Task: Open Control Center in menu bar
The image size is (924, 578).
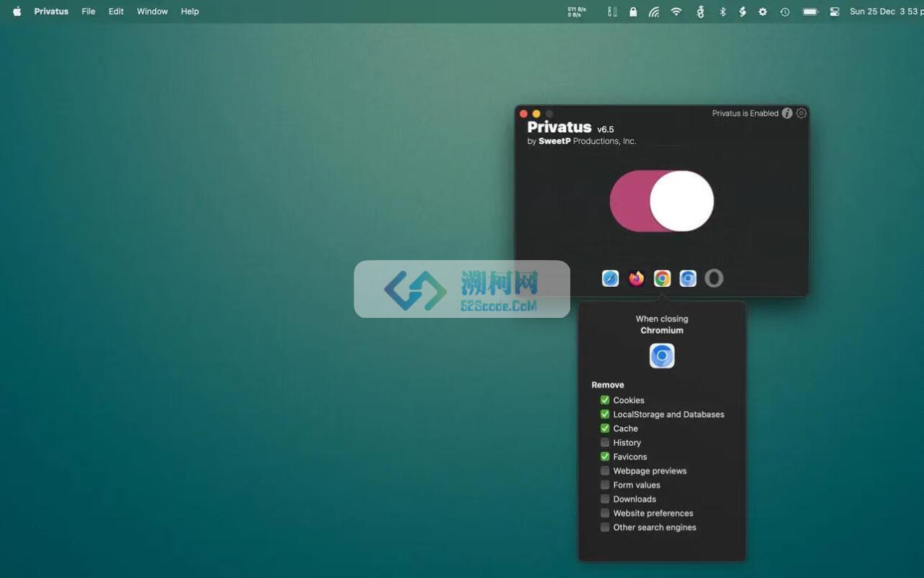Action: click(x=834, y=12)
